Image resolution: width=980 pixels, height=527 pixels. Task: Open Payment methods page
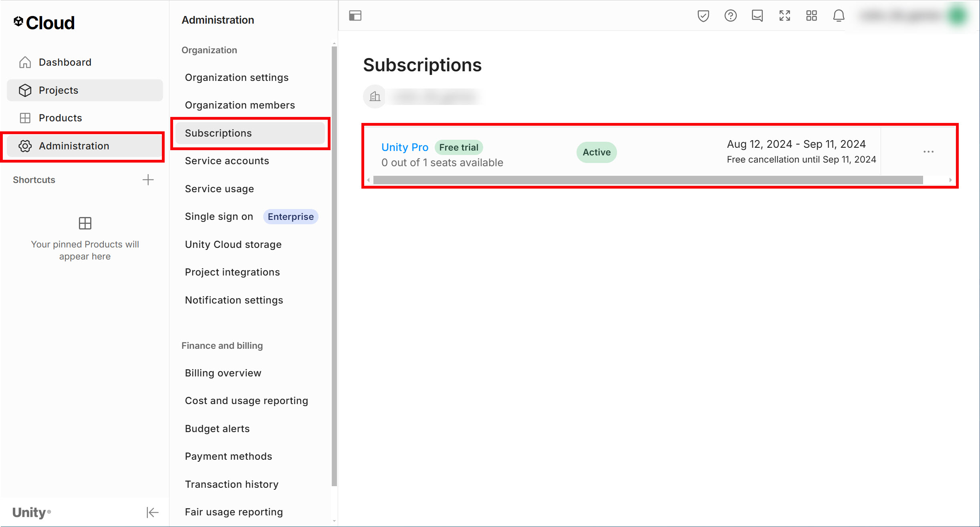coord(228,456)
